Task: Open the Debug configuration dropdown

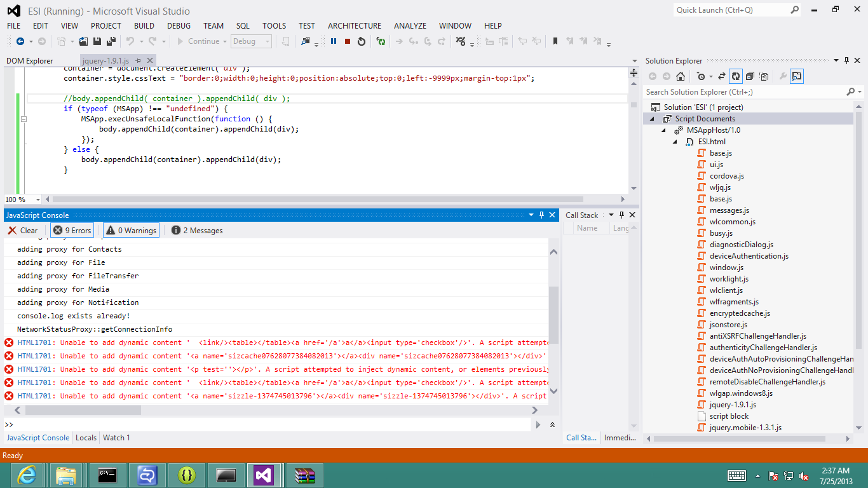Action: 251,41
